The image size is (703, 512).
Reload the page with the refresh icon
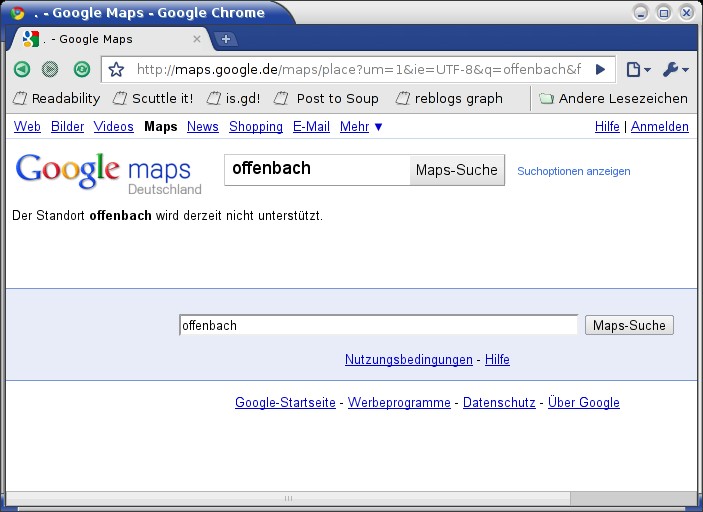coord(82,69)
